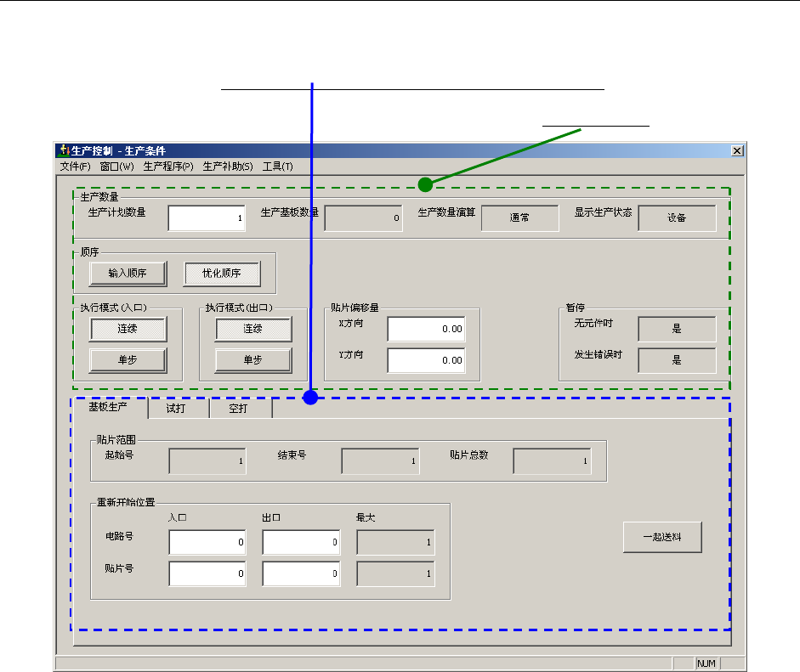800x672 pixels.
Task: Open the 文件(F) menu
Action: (75, 167)
